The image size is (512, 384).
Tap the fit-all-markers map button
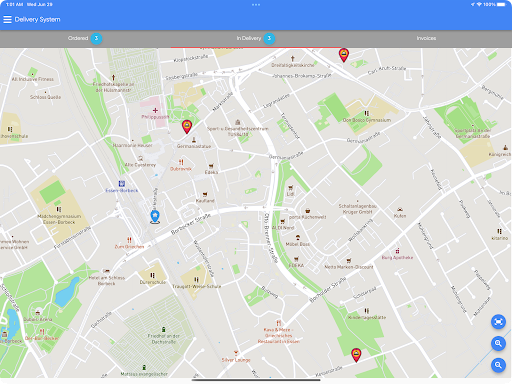[x=498, y=322]
